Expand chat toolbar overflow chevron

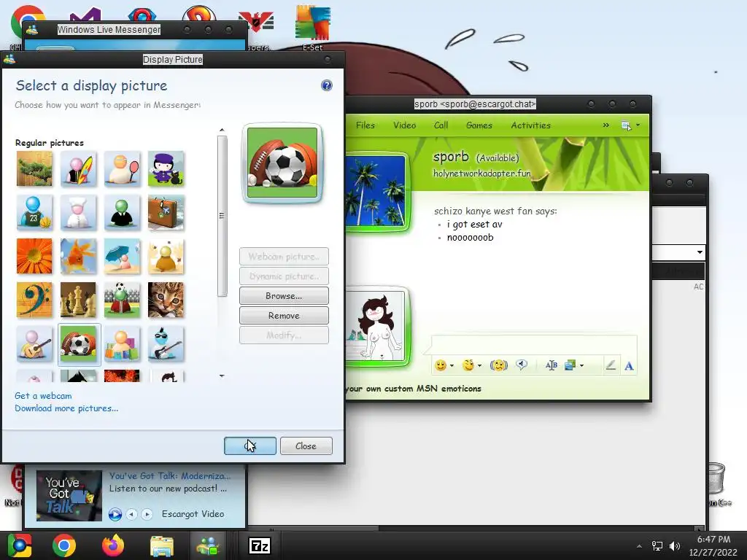coord(605,125)
